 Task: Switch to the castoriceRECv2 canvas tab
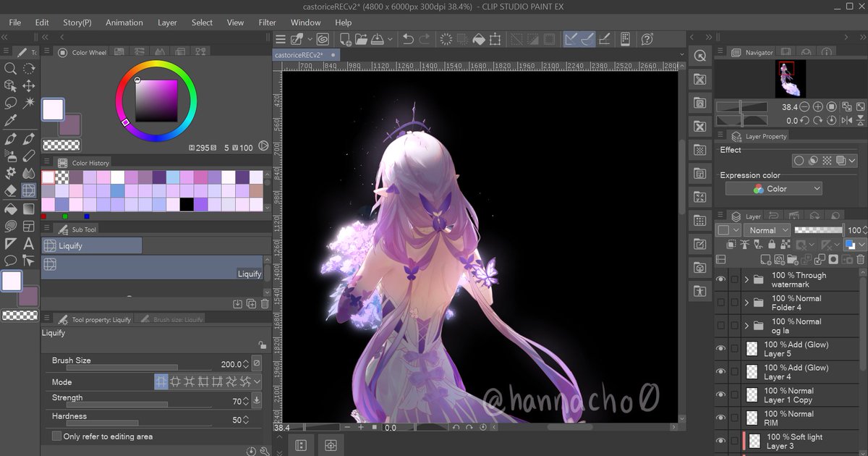click(x=307, y=55)
